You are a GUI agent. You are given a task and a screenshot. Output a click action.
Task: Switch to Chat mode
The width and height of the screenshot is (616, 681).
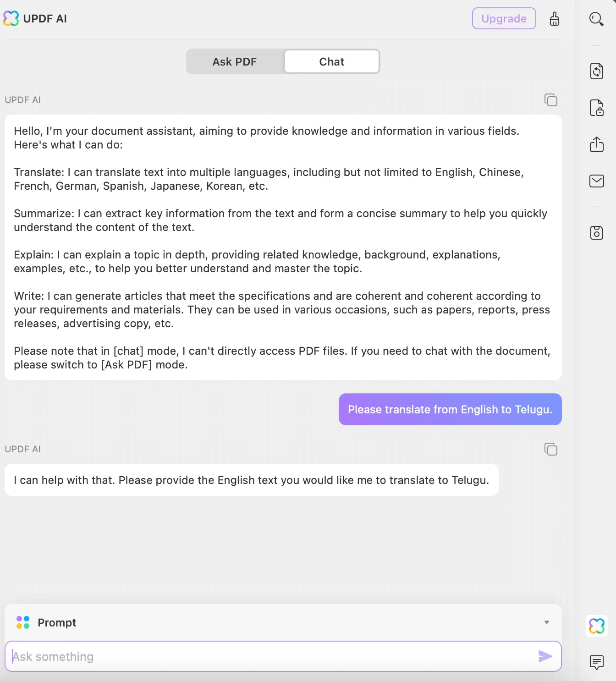click(x=331, y=61)
